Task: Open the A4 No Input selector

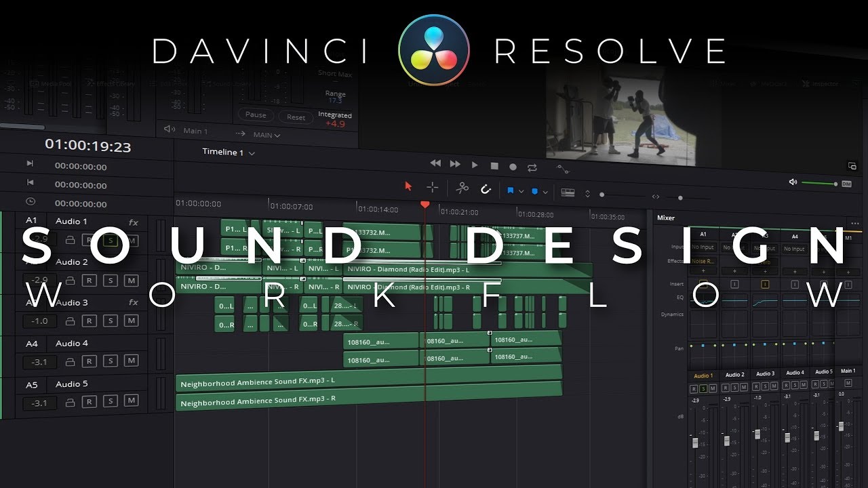Action: (795, 249)
